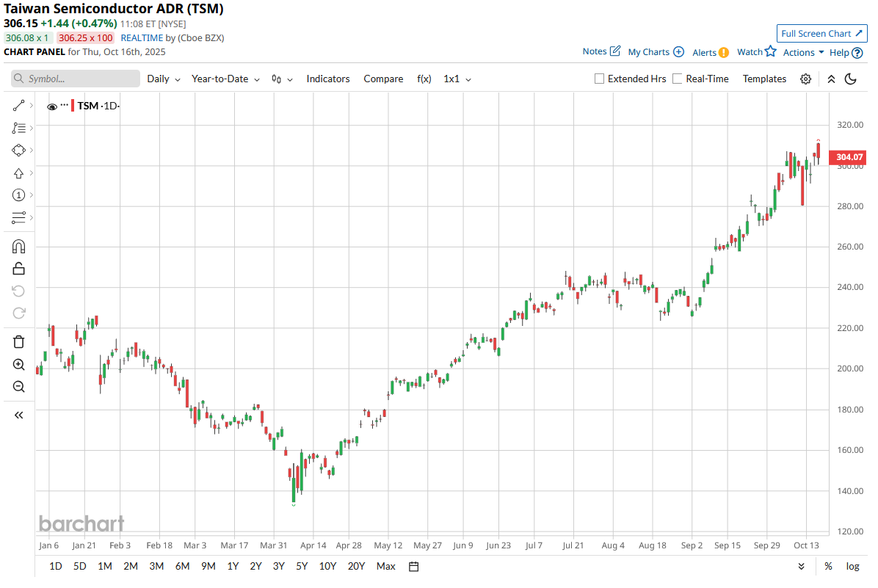Image resolution: width=878 pixels, height=588 pixels.
Task: Open the Fibonacci/text list tool
Action: 18,128
